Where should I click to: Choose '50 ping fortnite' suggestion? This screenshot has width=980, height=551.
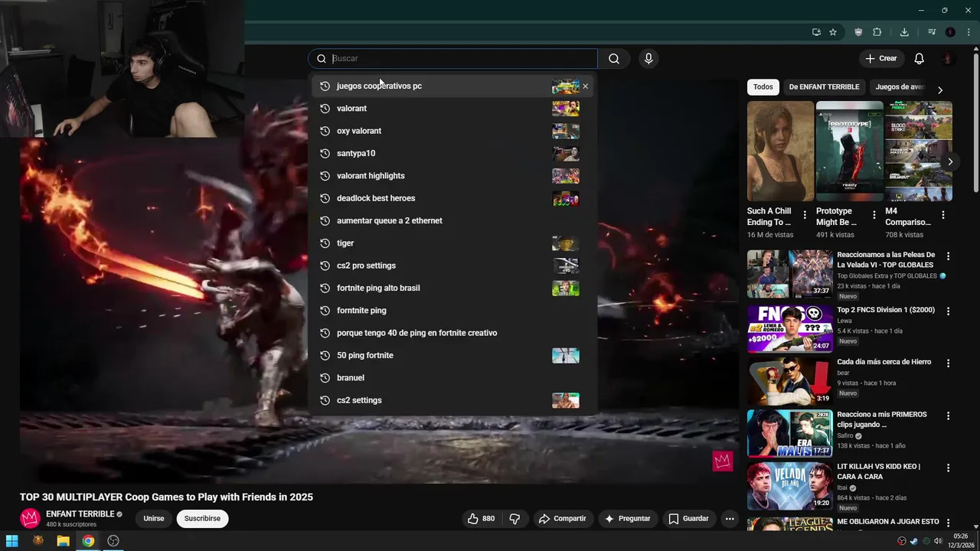[452, 356]
